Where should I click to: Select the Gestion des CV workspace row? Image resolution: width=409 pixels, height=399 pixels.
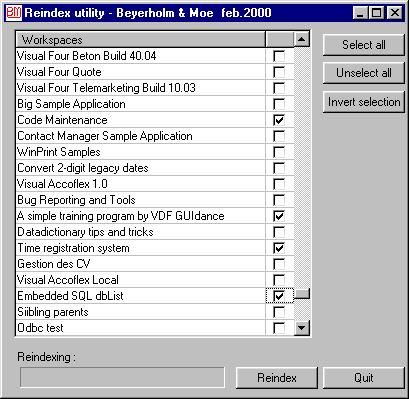(x=141, y=264)
